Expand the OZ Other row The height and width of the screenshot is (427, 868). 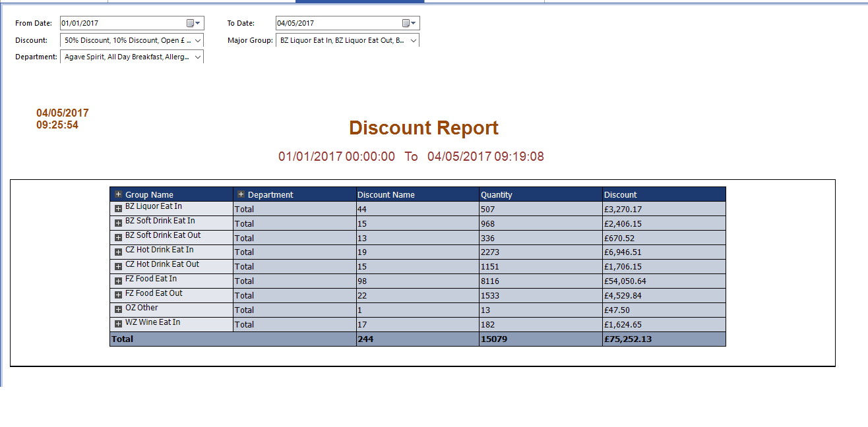[x=118, y=310]
